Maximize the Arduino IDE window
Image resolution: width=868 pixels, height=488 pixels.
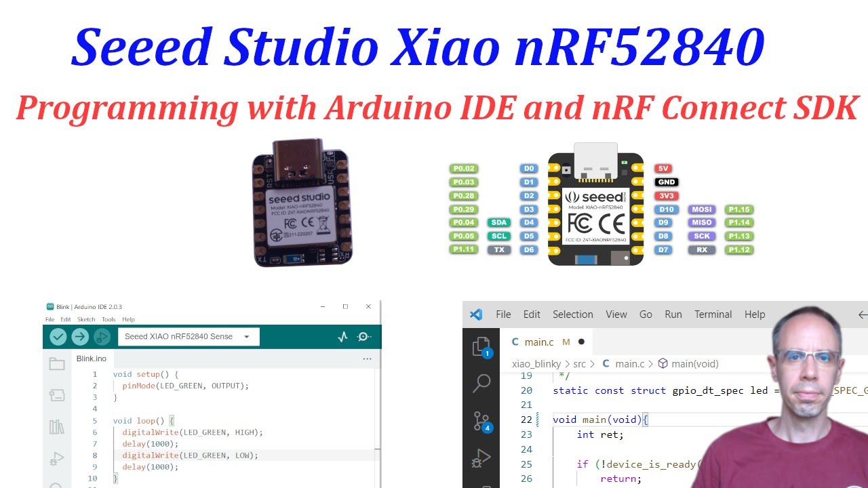point(345,307)
